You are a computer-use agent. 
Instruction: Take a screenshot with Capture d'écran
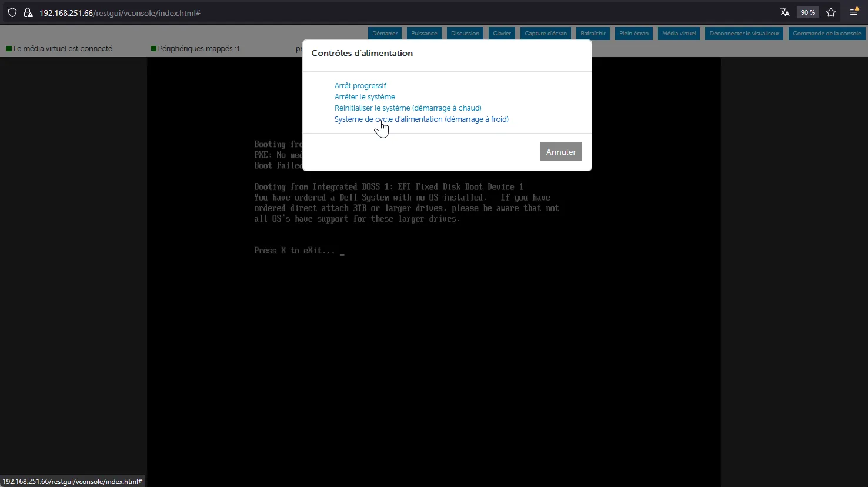[545, 34]
